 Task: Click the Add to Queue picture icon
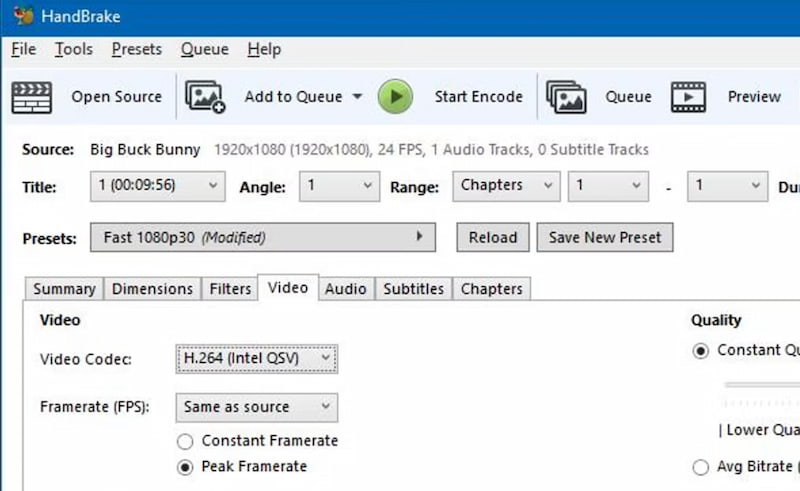coord(205,97)
